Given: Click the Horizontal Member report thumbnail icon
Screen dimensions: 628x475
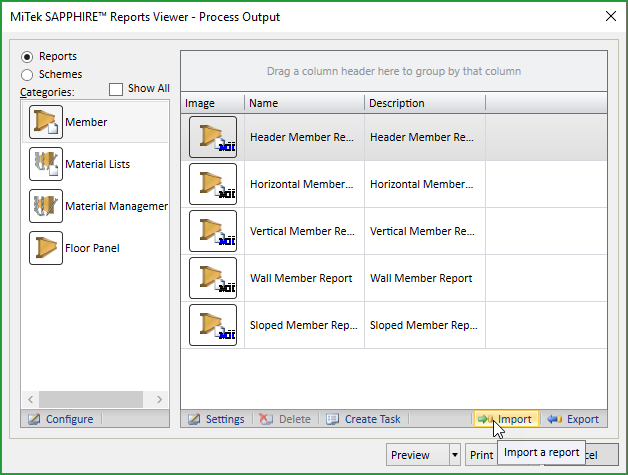Looking at the screenshot, I should pyautogui.click(x=213, y=184).
